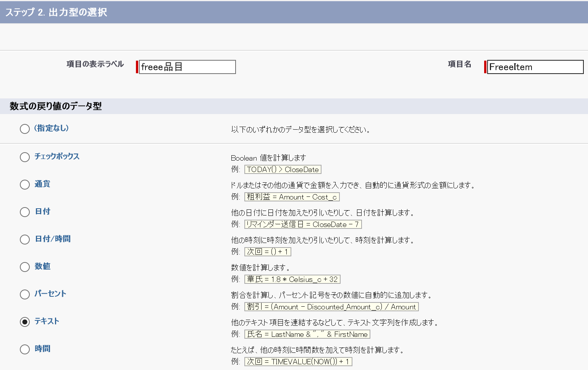The width and height of the screenshot is (588, 370).
Task: Click the 通貨 label text
Action: tap(42, 184)
